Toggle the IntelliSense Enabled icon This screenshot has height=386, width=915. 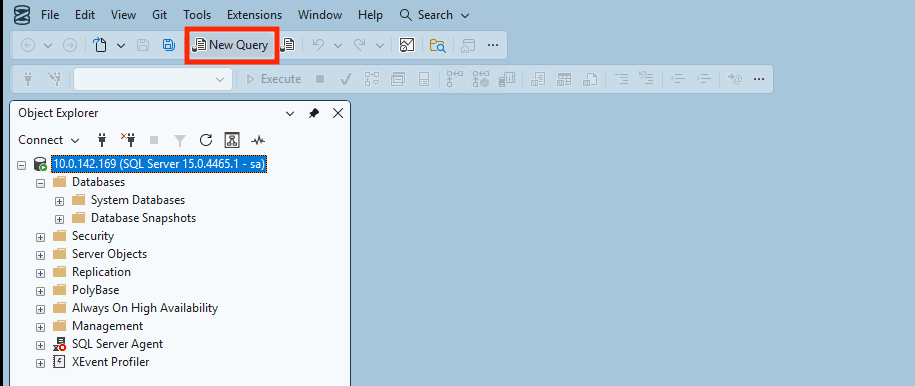[x=424, y=79]
